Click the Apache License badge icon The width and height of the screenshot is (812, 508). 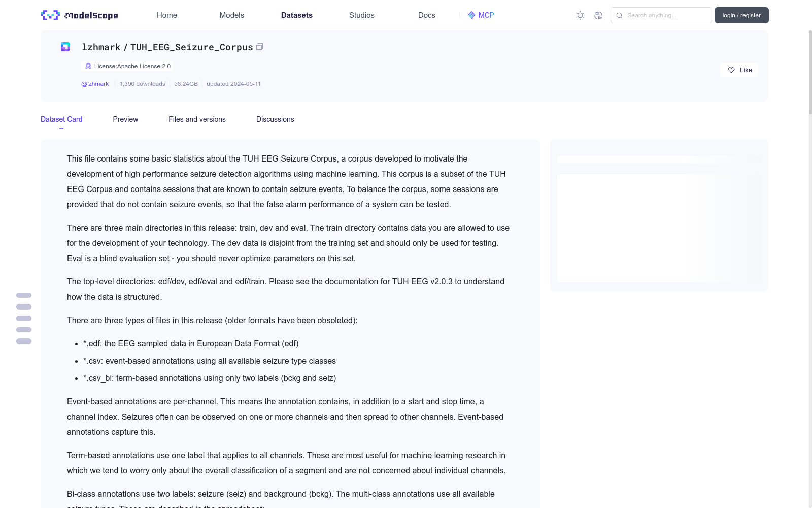88,66
